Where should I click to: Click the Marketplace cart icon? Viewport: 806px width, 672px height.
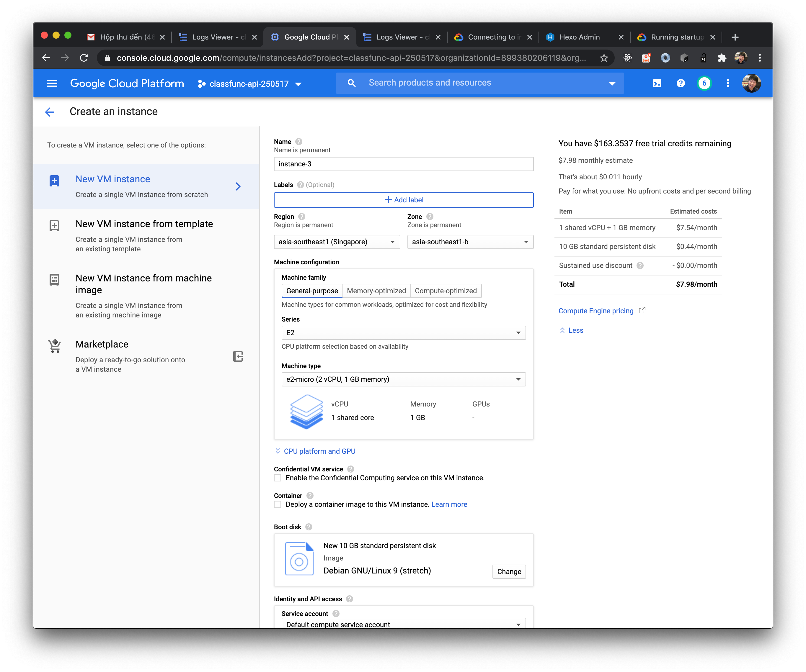55,346
